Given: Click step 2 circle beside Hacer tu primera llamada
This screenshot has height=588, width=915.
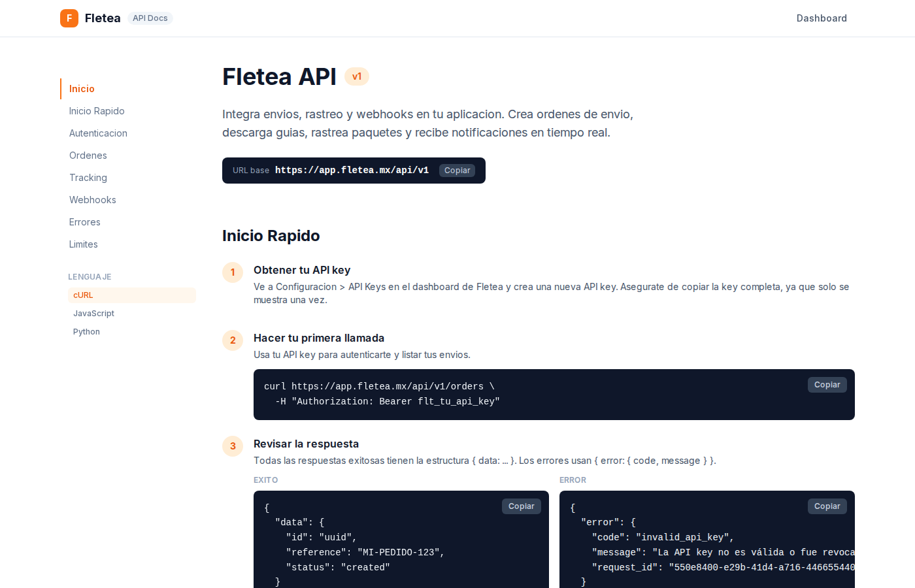Looking at the screenshot, I should (233, 340).
